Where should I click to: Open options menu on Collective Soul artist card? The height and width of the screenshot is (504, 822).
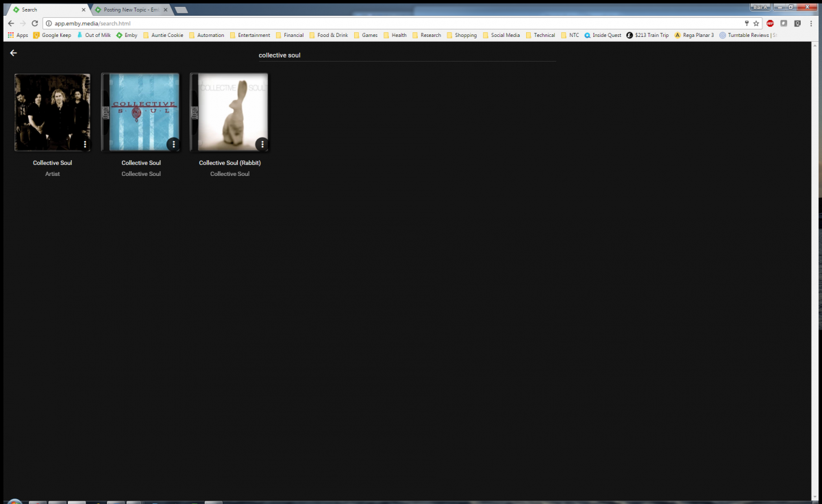click(85, 144)
